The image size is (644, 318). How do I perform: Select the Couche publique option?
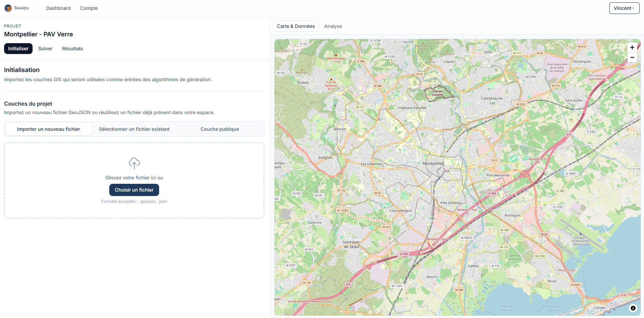click(220, 129)
